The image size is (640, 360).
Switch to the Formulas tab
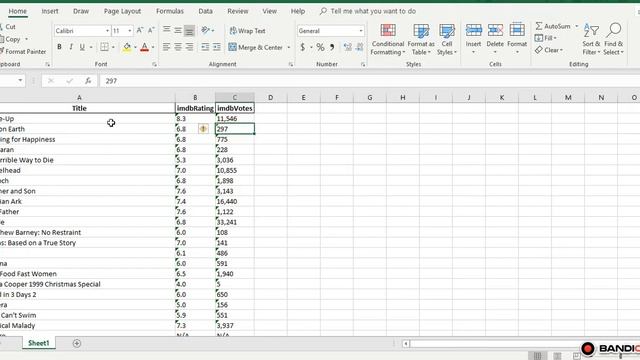tap(170, 11)
